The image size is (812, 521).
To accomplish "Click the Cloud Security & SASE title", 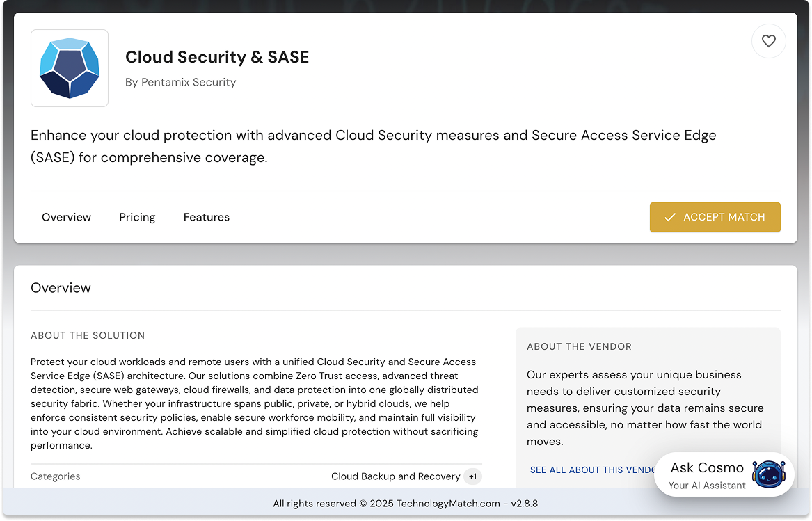I will pos(217,57).
